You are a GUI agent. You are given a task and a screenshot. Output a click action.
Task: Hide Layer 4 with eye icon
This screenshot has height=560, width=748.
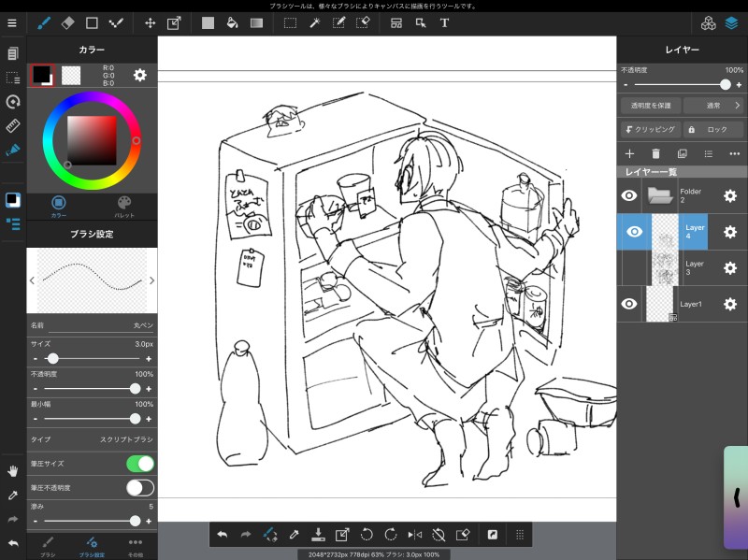tap(634, 232)
